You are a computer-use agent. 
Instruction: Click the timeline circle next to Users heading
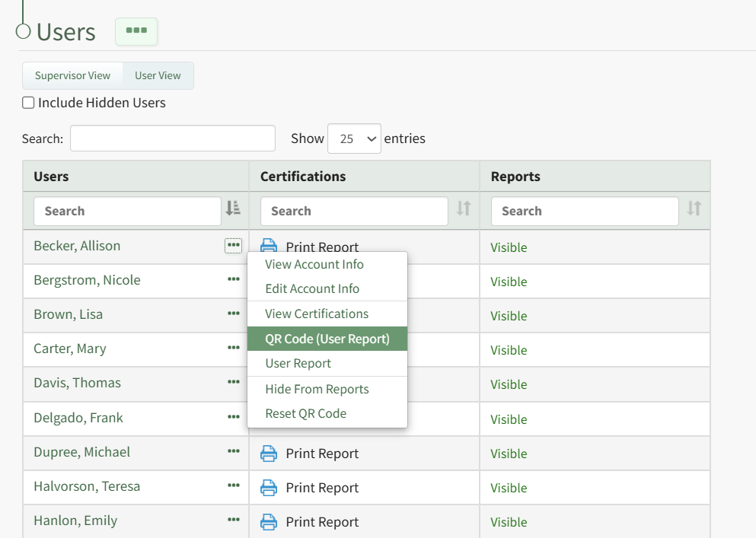(23, 31)
